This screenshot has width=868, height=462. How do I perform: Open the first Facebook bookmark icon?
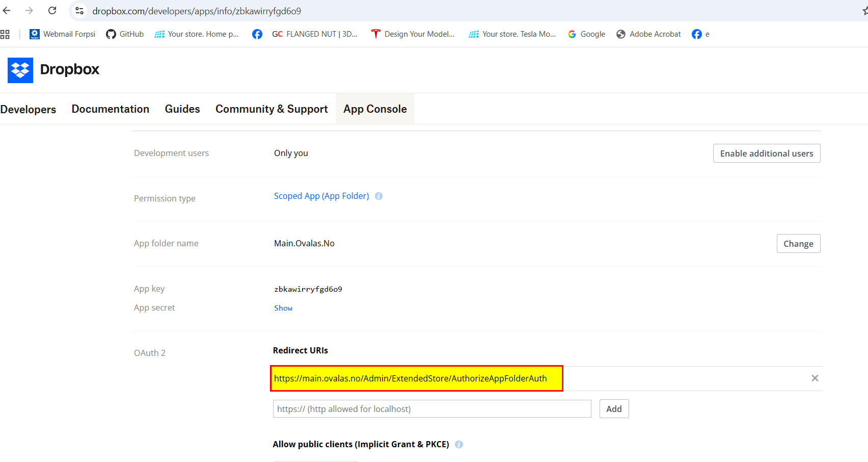click(257, 34)
